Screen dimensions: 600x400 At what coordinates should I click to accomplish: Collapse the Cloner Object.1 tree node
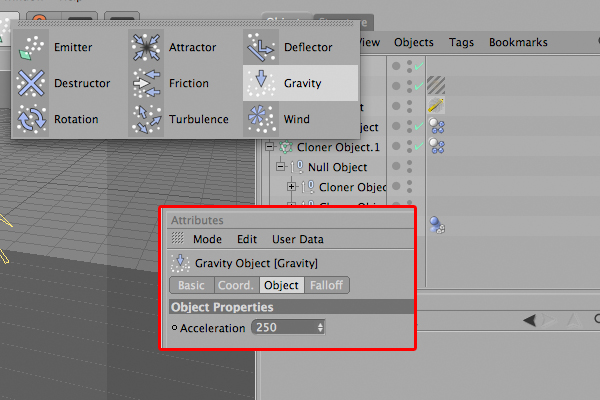(270, 147)
